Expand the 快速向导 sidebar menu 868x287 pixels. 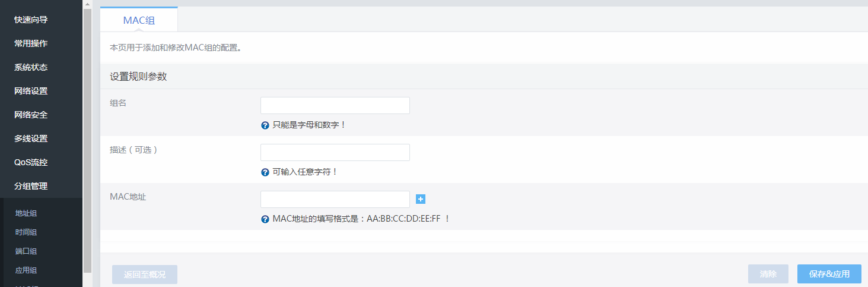31,20
